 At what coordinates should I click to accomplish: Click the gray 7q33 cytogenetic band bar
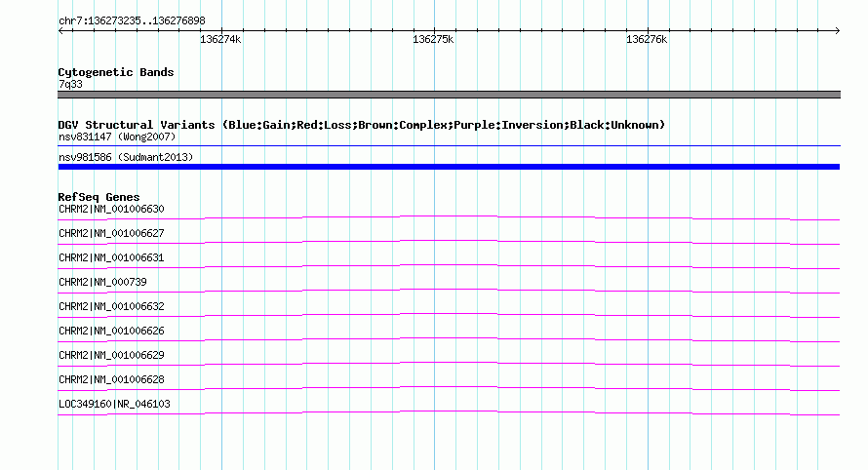click(x=449, y=95)
